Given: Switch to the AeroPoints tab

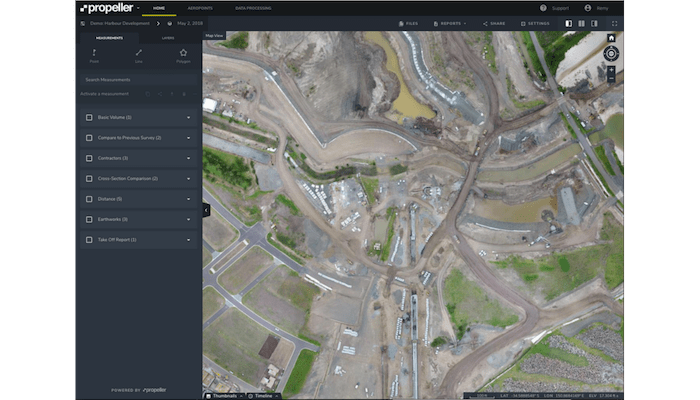Looking at the screenshot, I should click(x=200, y=8).
